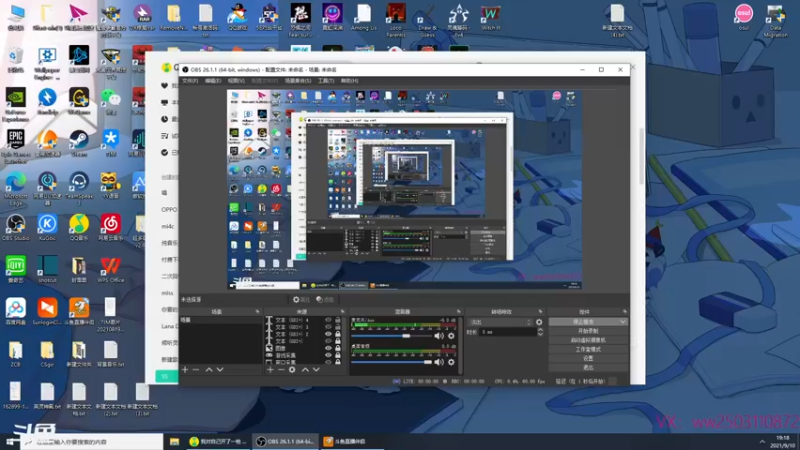Toggle visibility of 游戏采集 game capture source
The height and width of the screenshot is (450, 800).
[328, 355]
